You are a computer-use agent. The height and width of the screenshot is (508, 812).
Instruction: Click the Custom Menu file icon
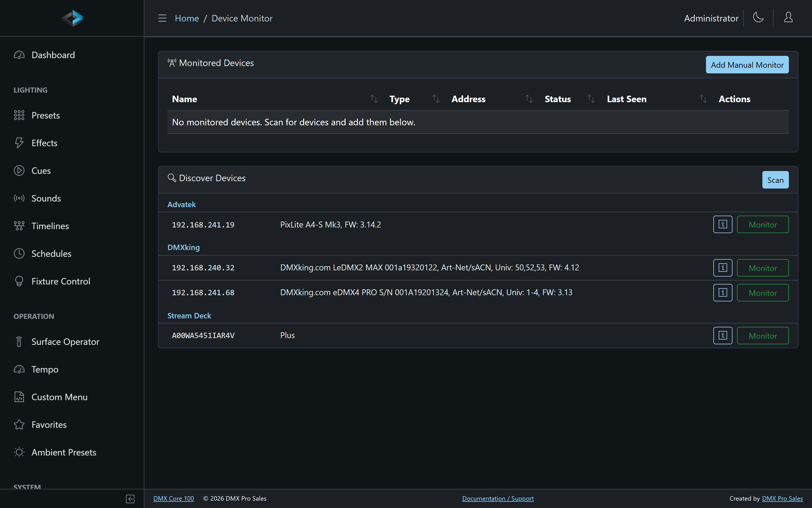pyautogui.click(x=19, y=397)
